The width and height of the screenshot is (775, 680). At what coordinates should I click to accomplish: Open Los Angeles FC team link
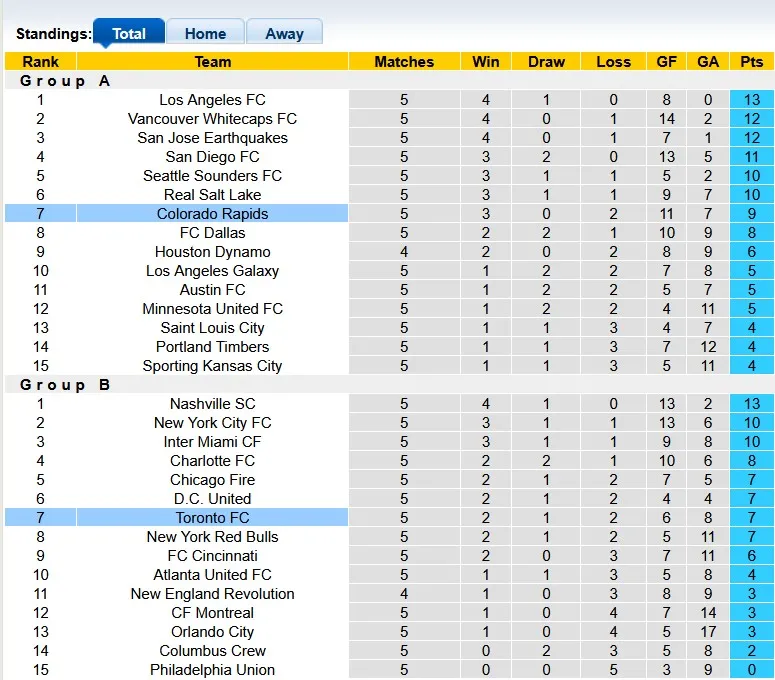pyautogui.click(x=212, y=100)
